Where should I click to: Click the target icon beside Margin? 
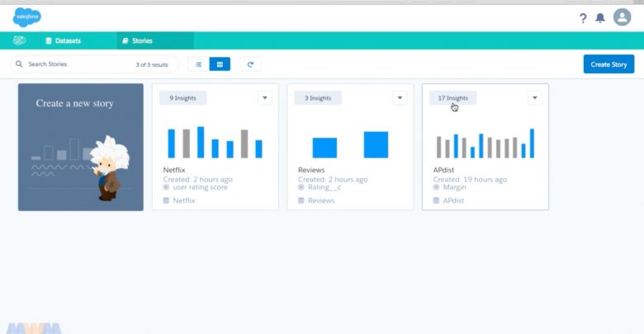(x=436, y=187)
